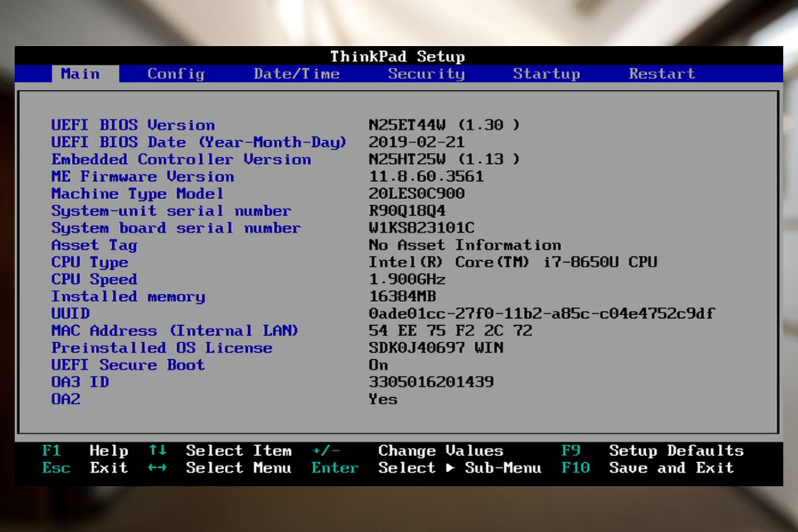Select the Startup tab
Image resolution: width=798 pixels, height=532 pixels.
[546, 74]
